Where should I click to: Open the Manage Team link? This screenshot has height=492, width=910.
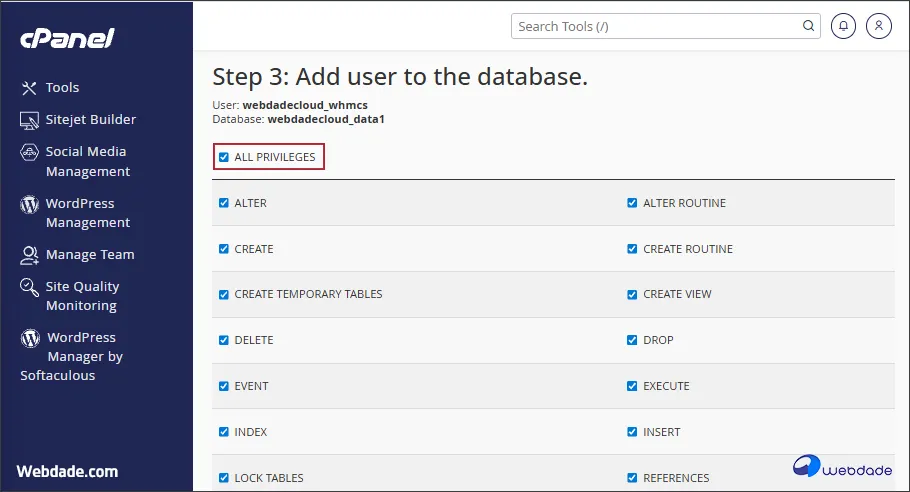coord(89,255)
